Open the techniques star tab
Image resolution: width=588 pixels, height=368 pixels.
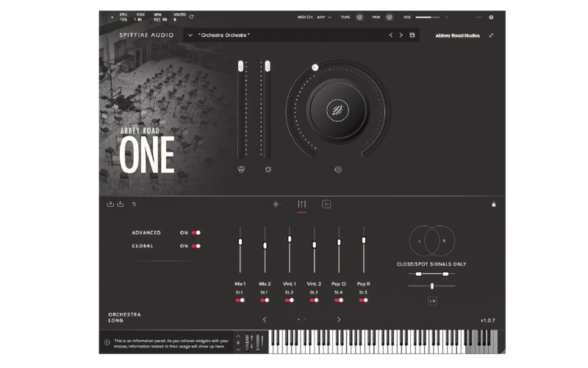click(x=277, y=205)
